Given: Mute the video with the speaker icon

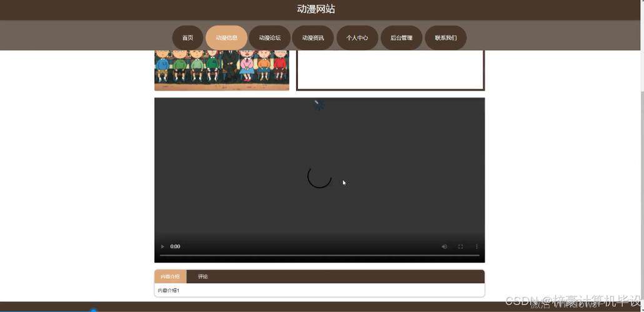Looking at the screenshot, I should [x=444, y=246].
